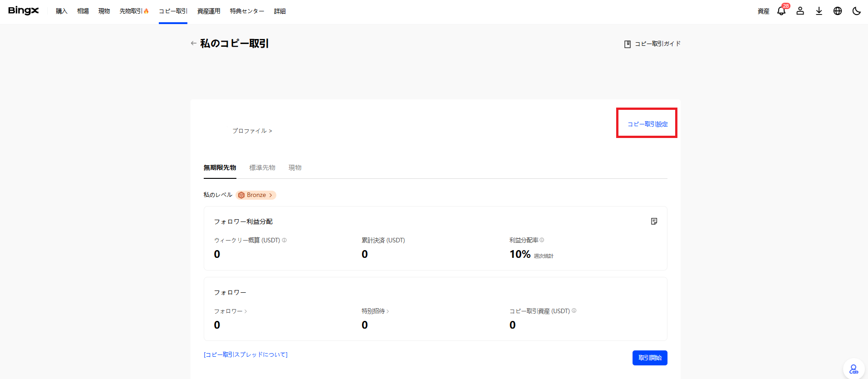This screenshot has height=379, width=868.
Task: Click the download app icon
Action: coord(819,11)
